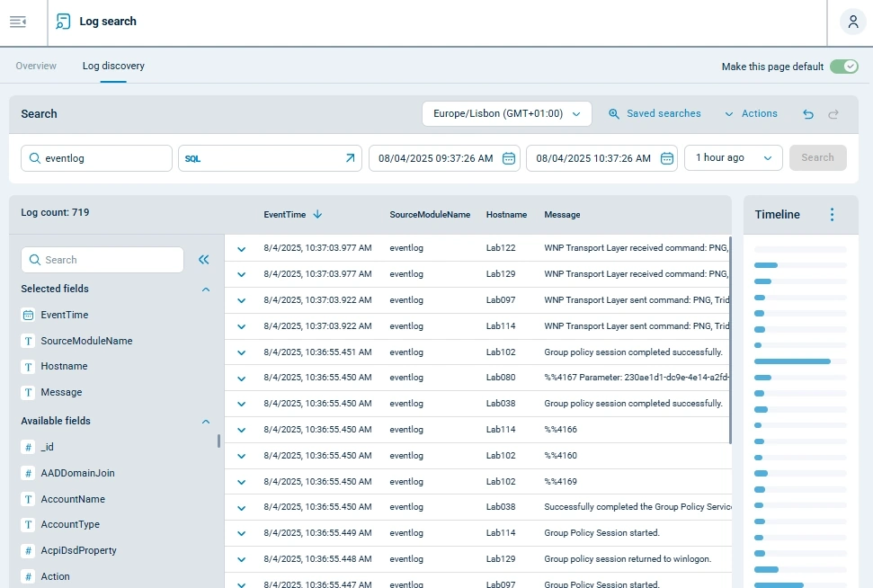The height and width of the screenshot is (588, 873).
Task: Click the Search button
Action: pos(817,157)
